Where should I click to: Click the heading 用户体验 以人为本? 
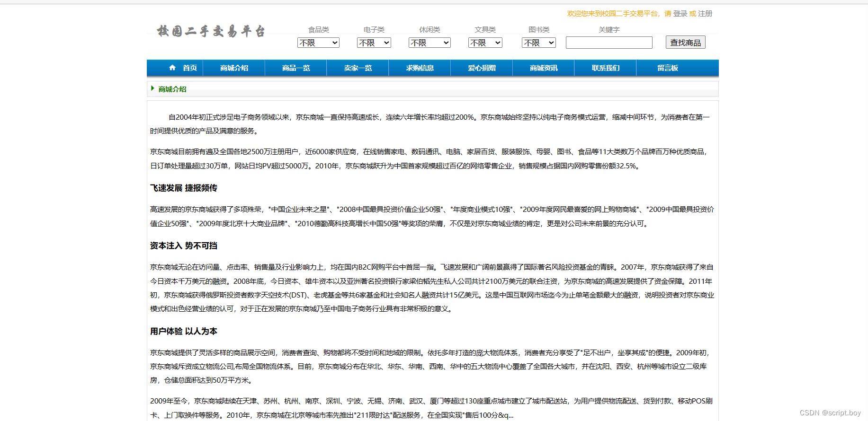[184, 331]
